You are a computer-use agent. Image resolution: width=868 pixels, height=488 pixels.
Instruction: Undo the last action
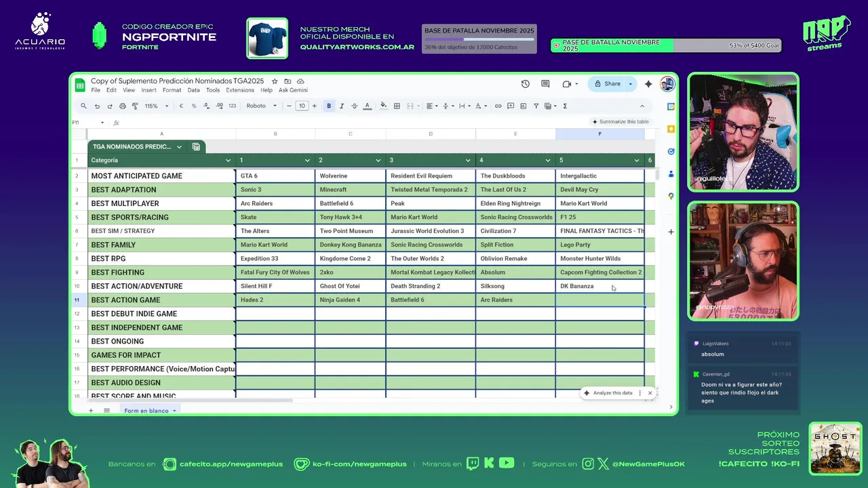[97, 106]
